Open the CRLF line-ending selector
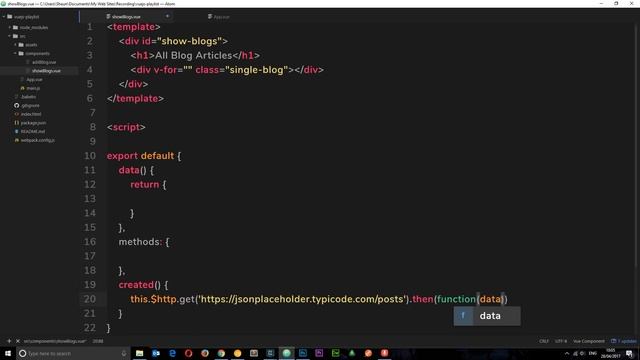Viewport: 640px width, 360px height. point(544,341)
